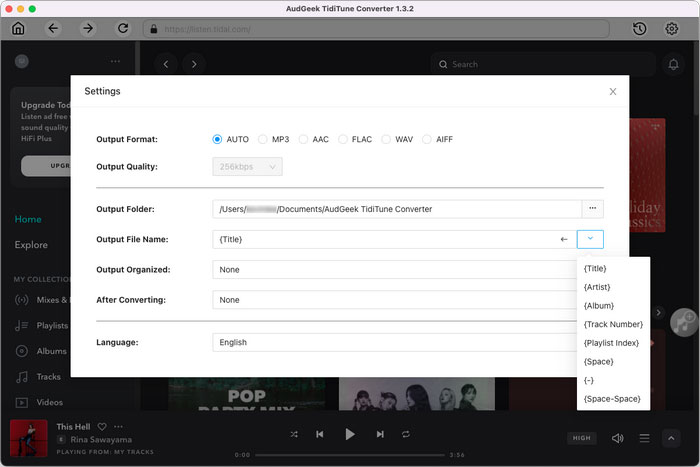This screenshot has height=467, width=700.
Task: Open track options dots beside This Hell
Action: 118,427
